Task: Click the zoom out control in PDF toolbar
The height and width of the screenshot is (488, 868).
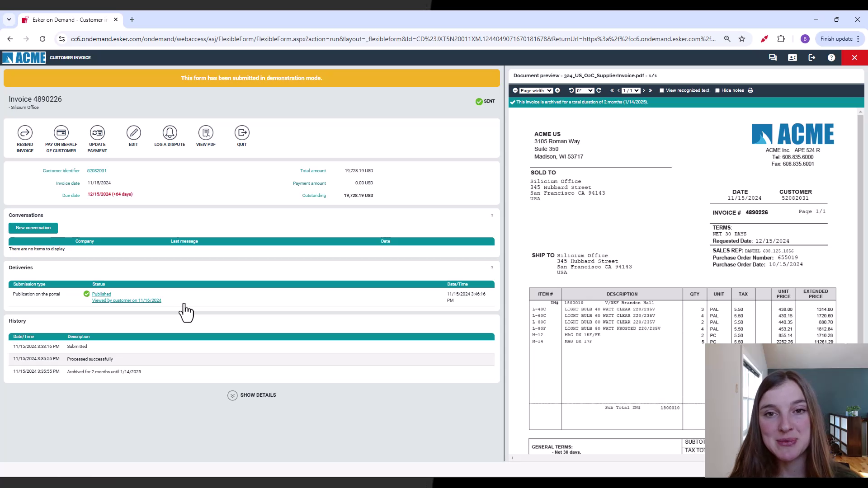Action: (x=515, y=90)
